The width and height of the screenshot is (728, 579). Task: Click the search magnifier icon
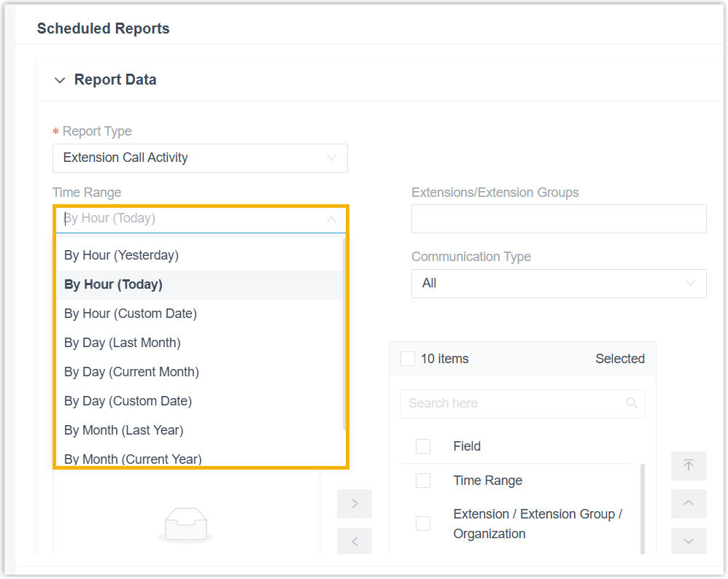[632, 403]
